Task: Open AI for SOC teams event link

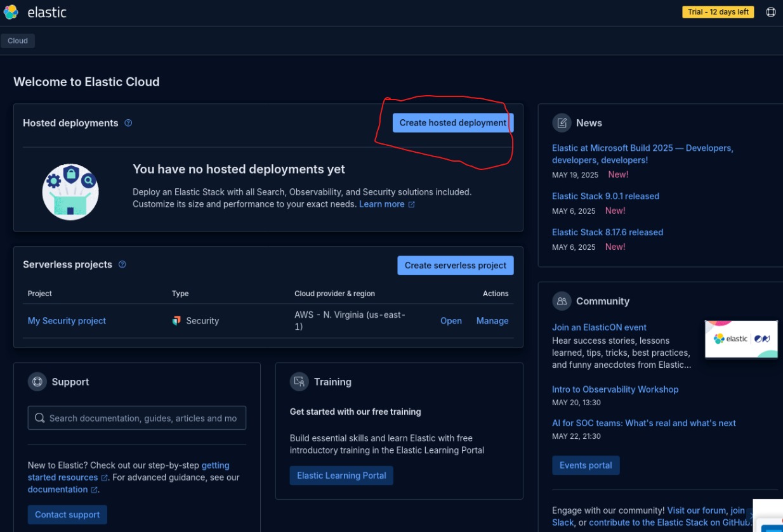Action: (644, 423)
